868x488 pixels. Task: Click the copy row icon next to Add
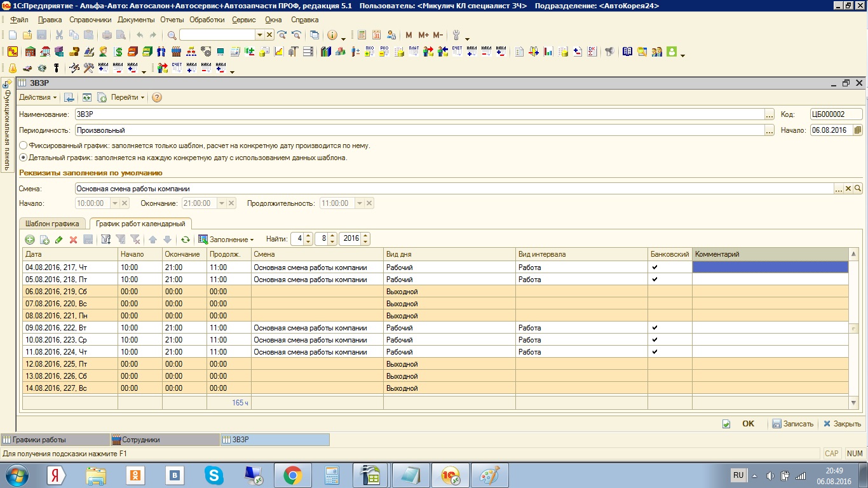tap(44, 240)
